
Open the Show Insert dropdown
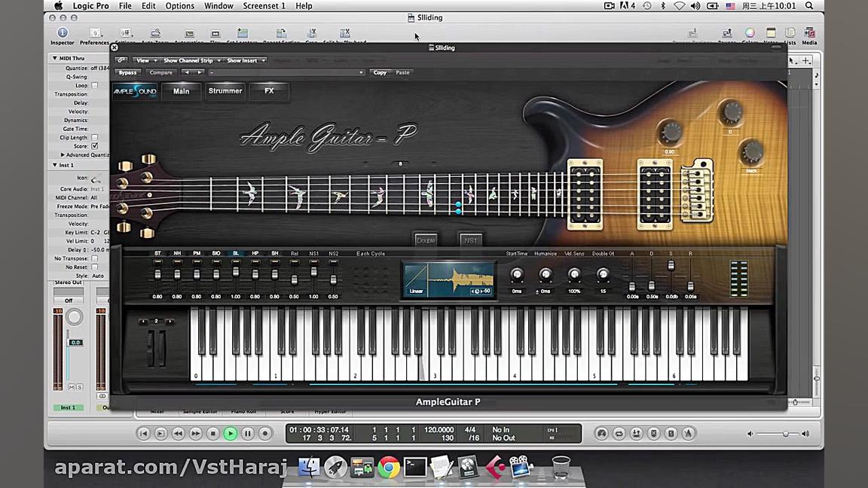point(246,60)
